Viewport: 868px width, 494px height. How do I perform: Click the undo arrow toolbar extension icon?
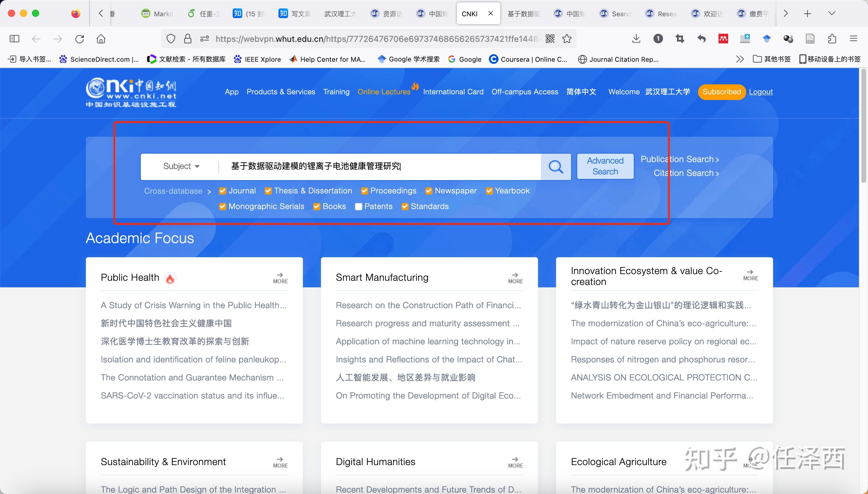click(702, 39)
